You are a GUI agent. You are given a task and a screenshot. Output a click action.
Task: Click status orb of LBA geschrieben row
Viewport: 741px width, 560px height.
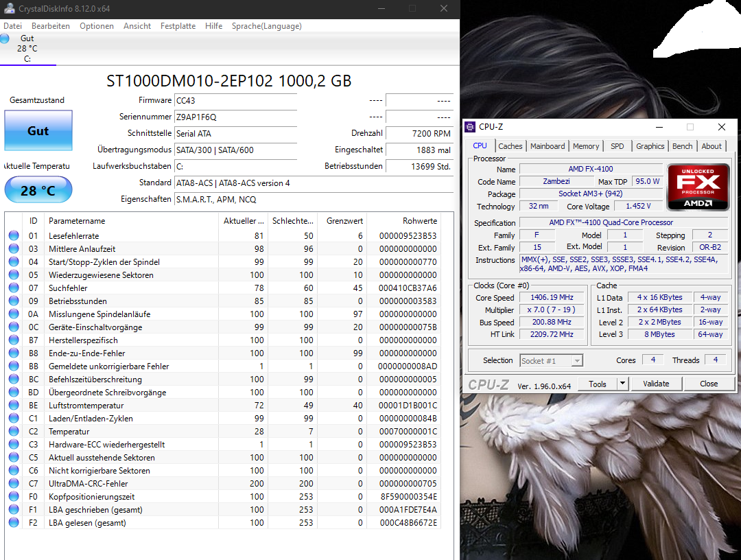pos(14,509)
